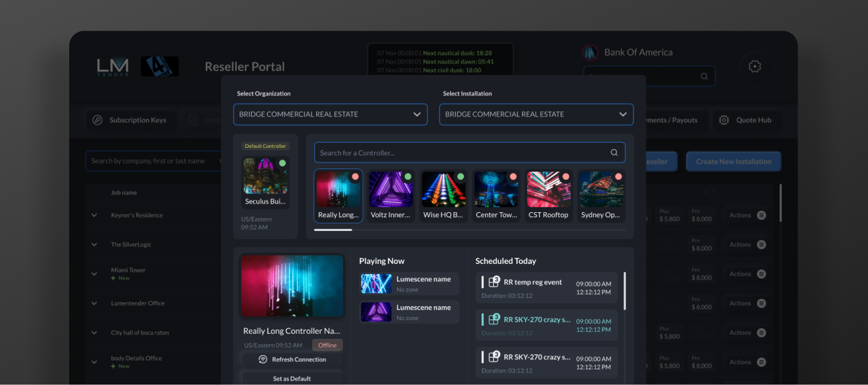The height and width of the screenshot is (385, 868).
Task: Switch to the Subscription Keys tab
Action: click(131, 120)
